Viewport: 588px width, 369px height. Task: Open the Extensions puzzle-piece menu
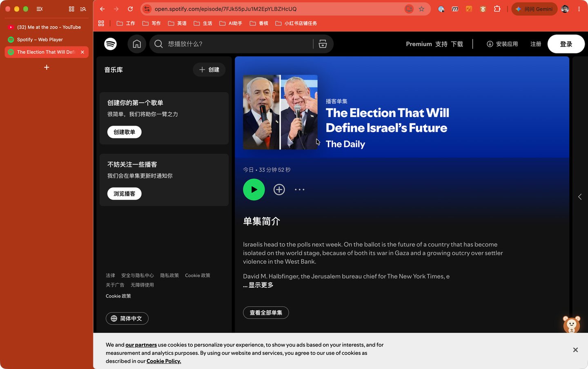click(497, 9)
